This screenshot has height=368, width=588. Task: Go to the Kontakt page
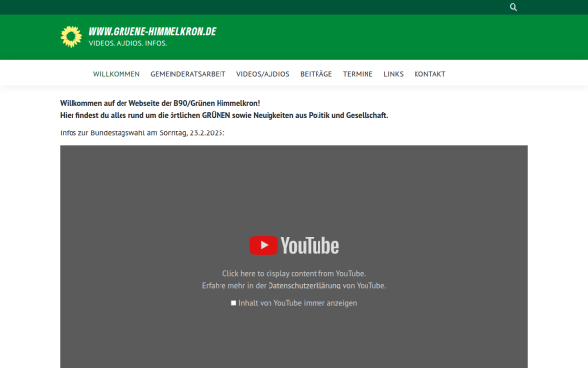click(429, 74)
